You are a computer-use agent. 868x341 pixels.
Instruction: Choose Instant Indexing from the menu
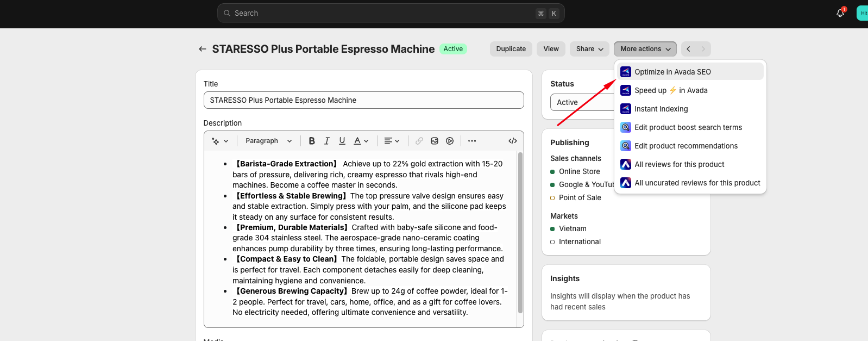[661, 109]
